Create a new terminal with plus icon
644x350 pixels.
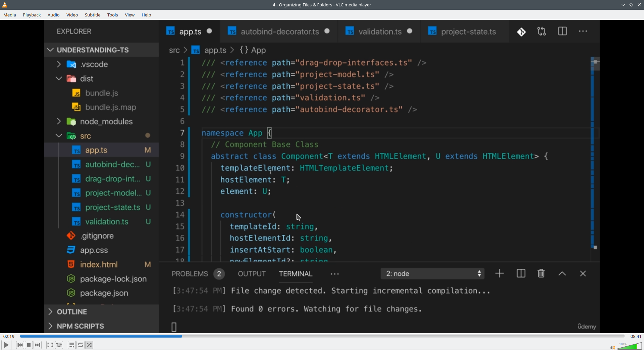(499, 274)
